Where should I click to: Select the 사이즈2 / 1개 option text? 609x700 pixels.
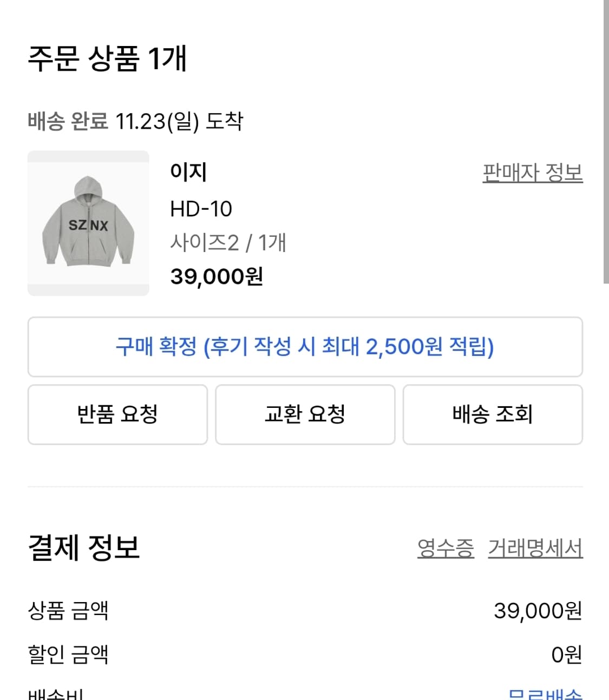(228, 243)
